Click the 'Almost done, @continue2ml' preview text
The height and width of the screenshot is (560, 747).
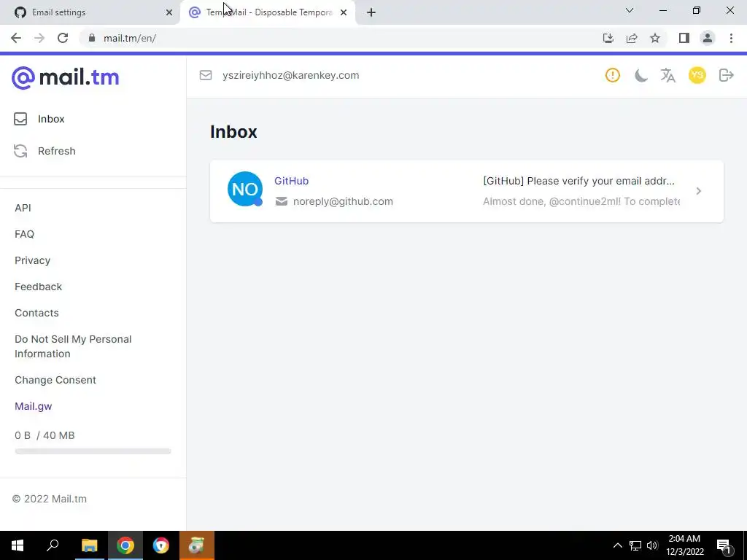581,201
